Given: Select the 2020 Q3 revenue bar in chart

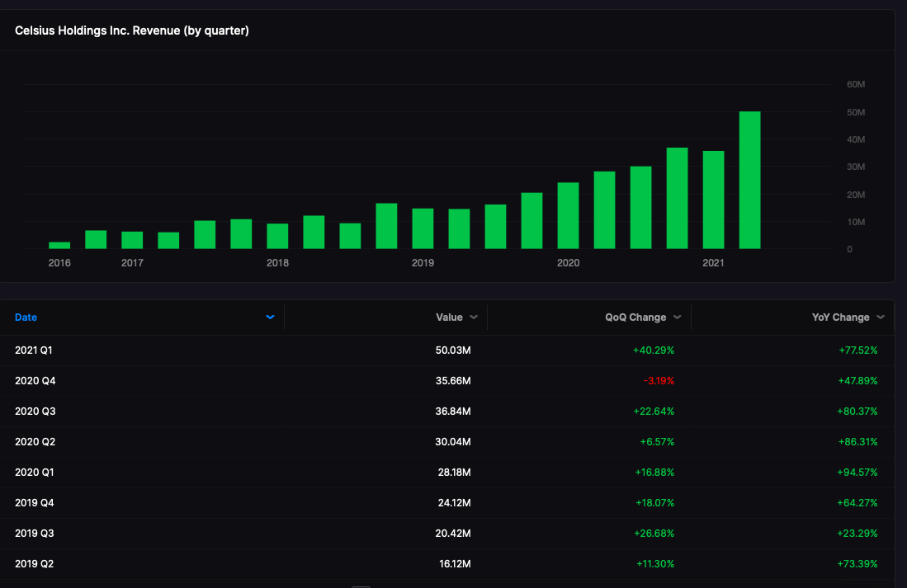Looking at the screenshot, I should tap(678, 198).
